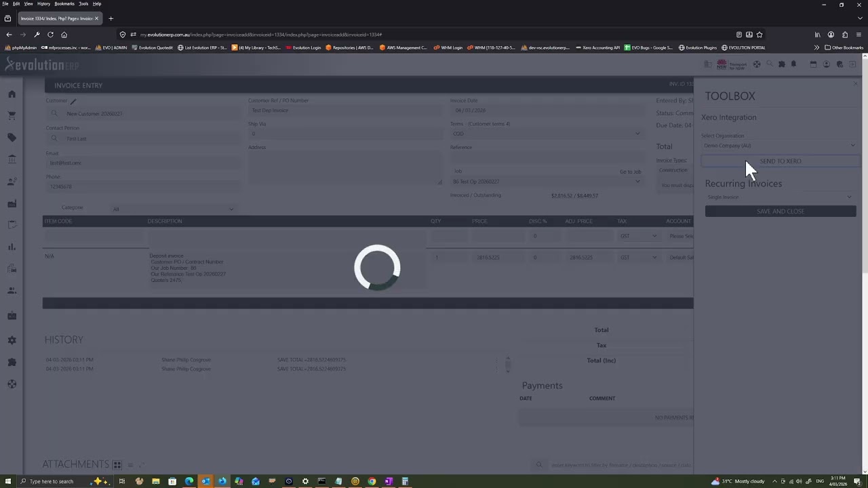Open the Job dropdown

(547, 182)
